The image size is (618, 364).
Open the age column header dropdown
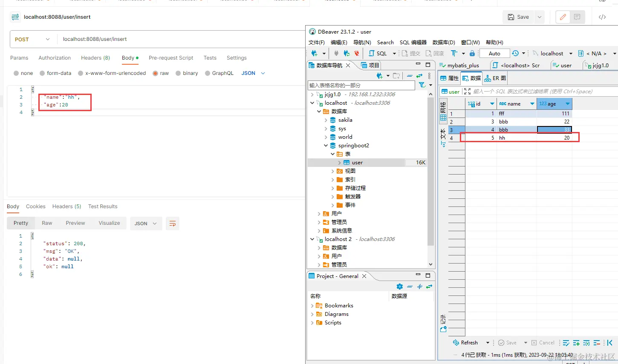pos(568,104)
